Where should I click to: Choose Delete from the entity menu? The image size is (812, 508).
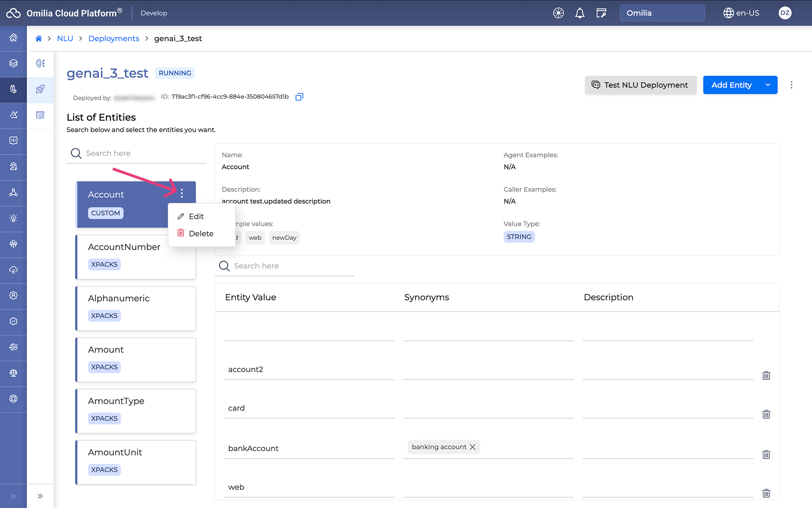201,233
